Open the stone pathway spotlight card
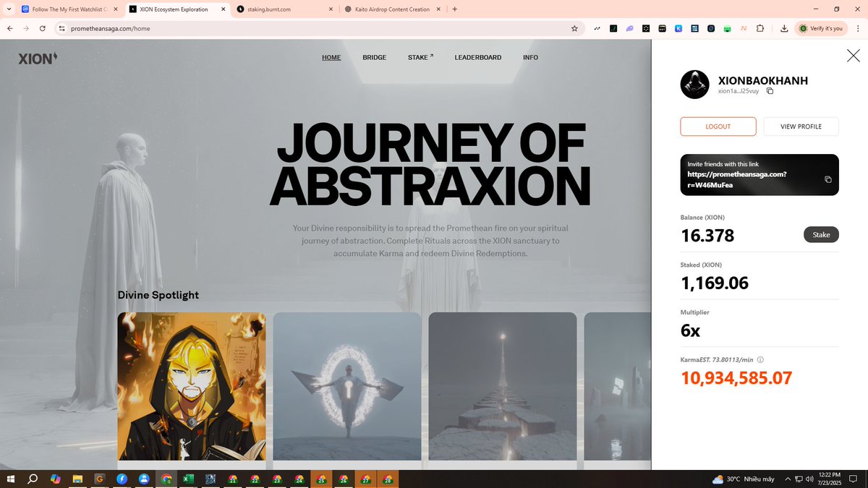The width and height of the screenshot is (868, 488). pos(503,386)
